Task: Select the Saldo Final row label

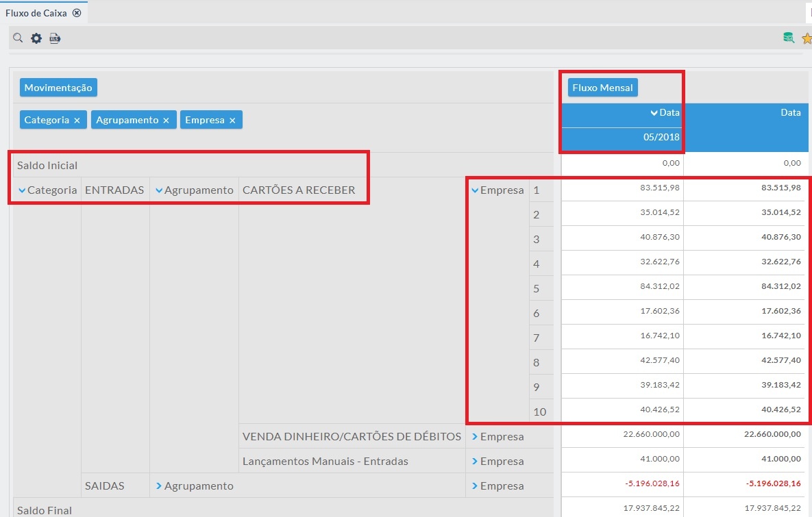Action: pyautogui.click(x=45, y=510)
